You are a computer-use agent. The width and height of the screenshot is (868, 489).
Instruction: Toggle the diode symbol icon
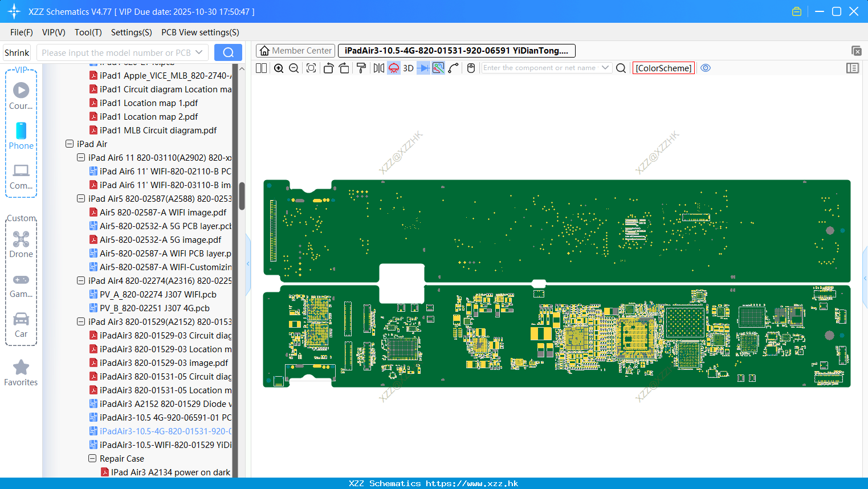point(423,68)
